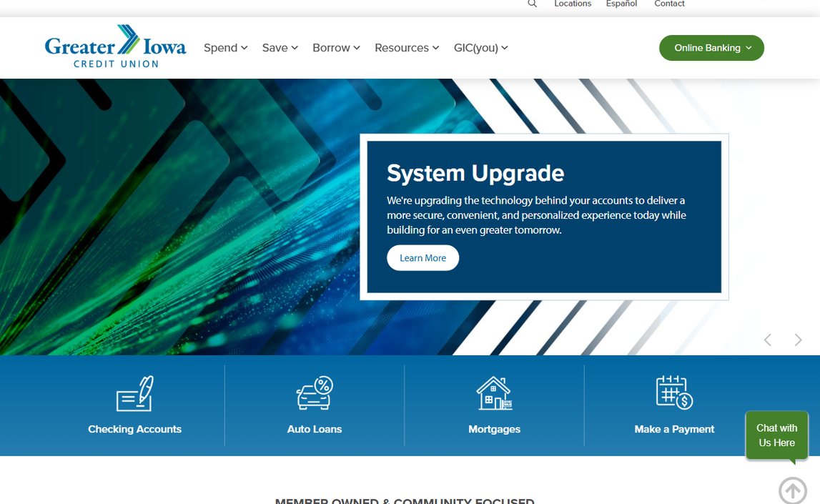Select the Mortgages label

coord(494,429)
